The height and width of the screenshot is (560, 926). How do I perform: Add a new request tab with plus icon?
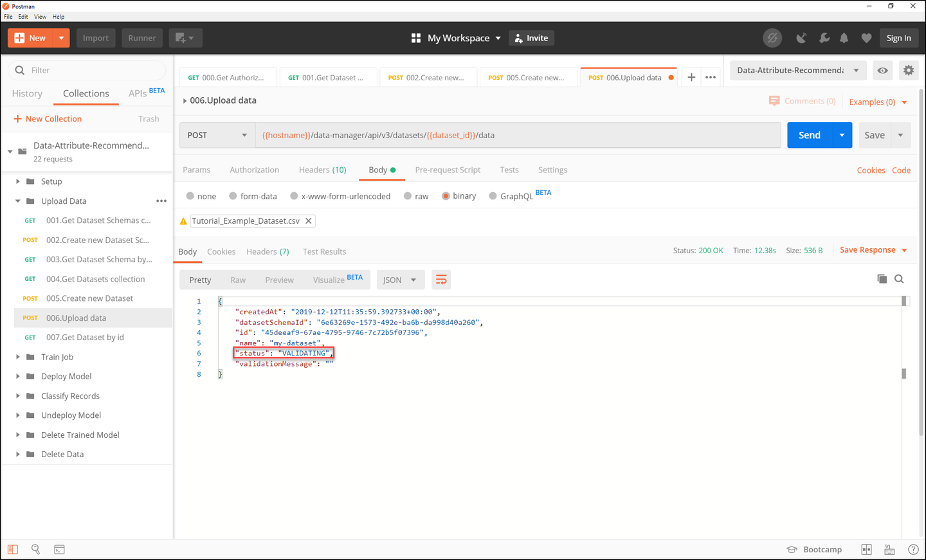coord(691,77)
